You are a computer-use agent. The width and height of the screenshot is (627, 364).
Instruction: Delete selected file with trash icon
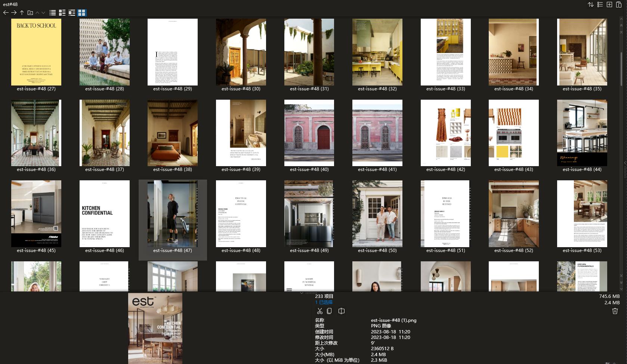pyautogui.click(x=615, y=311)
